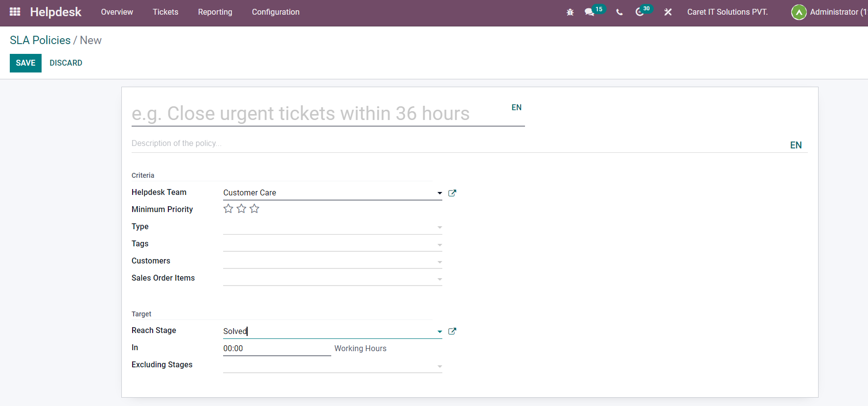This screenshot has width=868, height=406.
Task: Set minimum priority to three stars
Action: pyautogui.click(x=254, y=209)
